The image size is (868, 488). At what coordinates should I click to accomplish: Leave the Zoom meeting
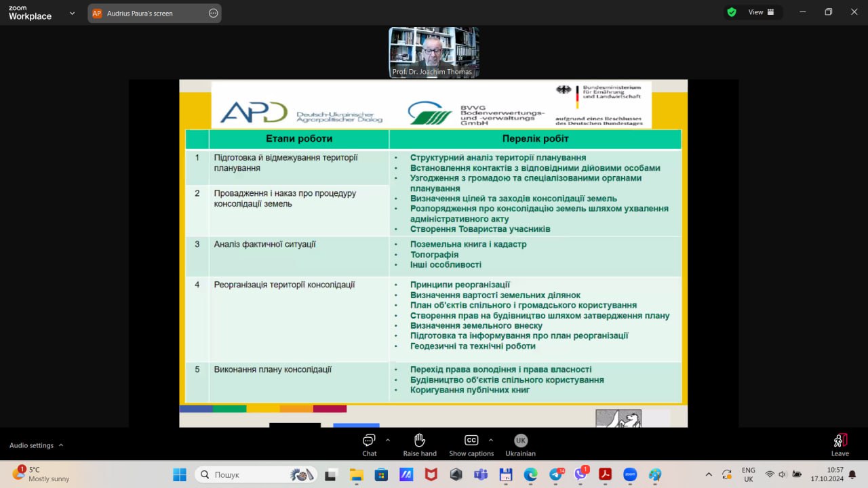840,445
